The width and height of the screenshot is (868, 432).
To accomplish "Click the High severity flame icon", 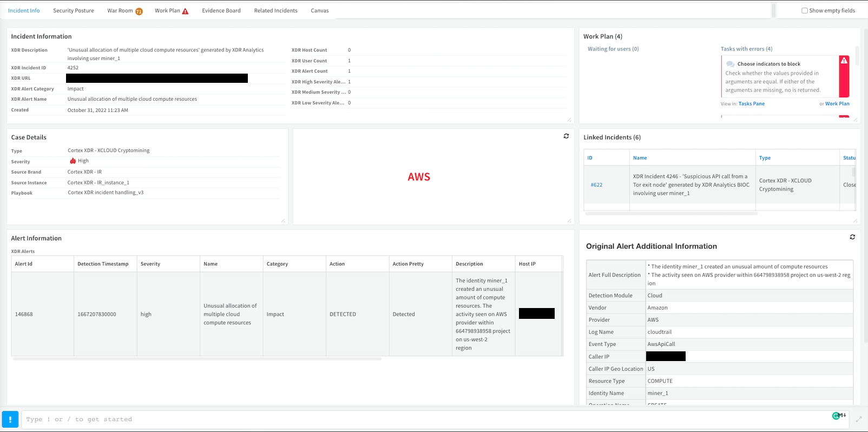I will pyautogui.click(x=73, y=161).
